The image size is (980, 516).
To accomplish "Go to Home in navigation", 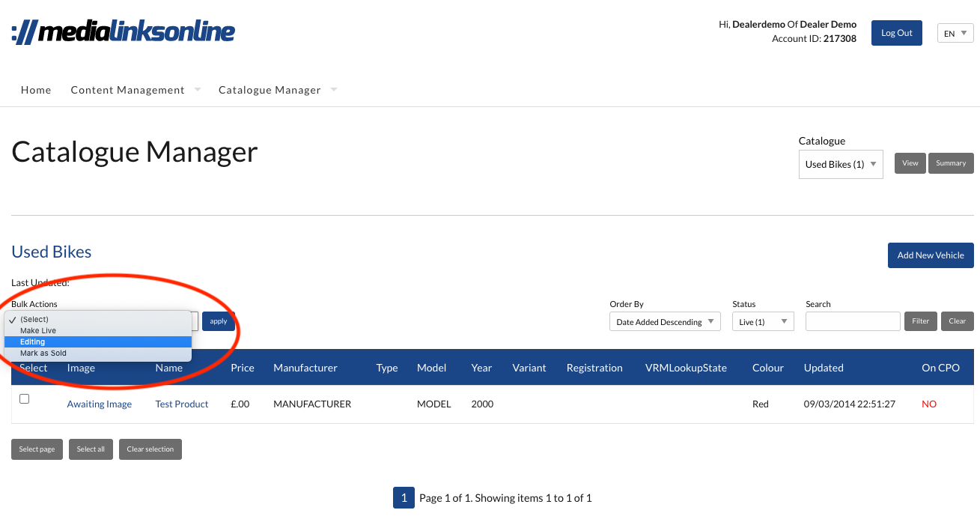I will tap(36, 90).
